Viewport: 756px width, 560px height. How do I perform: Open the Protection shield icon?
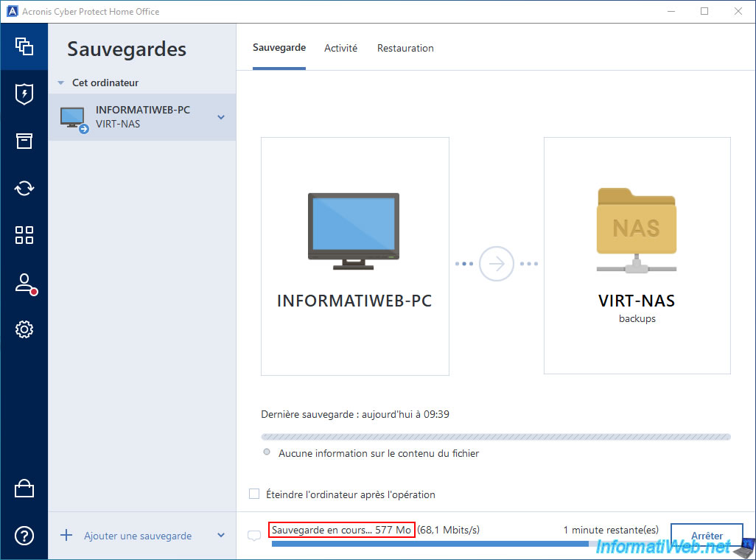24,94
